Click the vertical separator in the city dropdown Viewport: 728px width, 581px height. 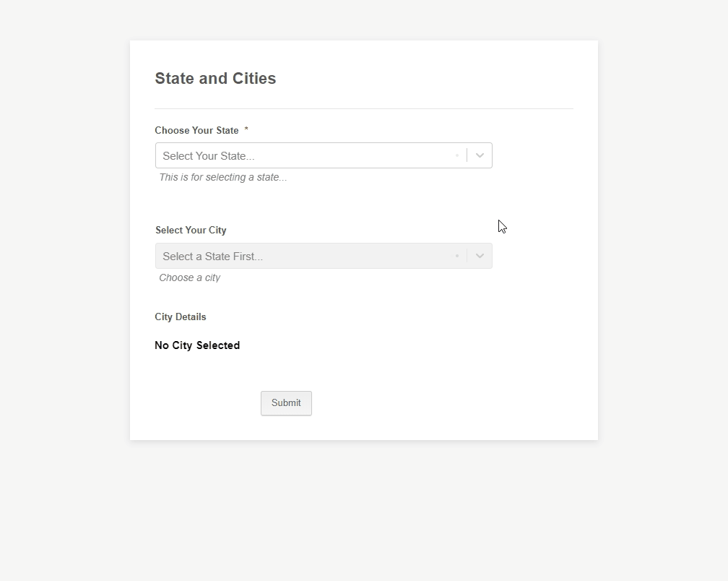pyautogui.click(x=467, y=256)
